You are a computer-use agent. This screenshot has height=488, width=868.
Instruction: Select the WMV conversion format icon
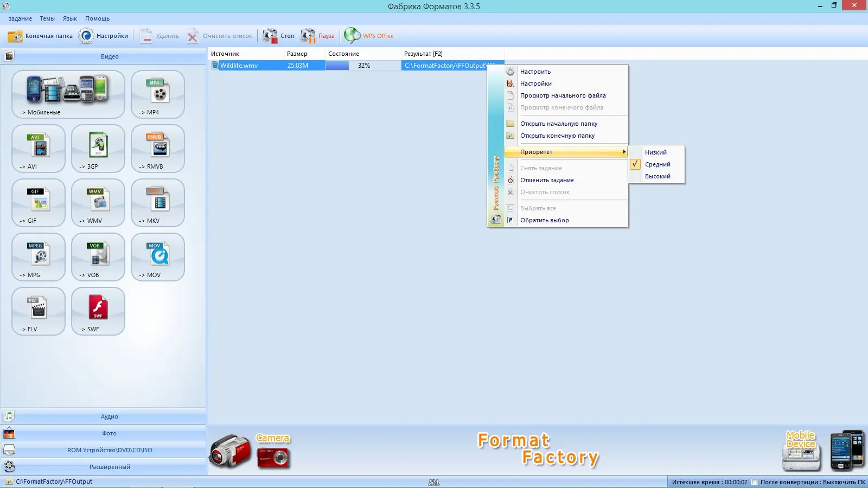(x=98, y=203)
